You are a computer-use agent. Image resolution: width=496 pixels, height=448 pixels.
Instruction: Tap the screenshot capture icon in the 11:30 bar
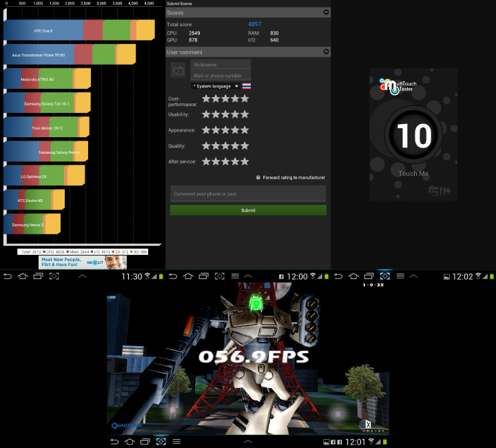point(54,276)
